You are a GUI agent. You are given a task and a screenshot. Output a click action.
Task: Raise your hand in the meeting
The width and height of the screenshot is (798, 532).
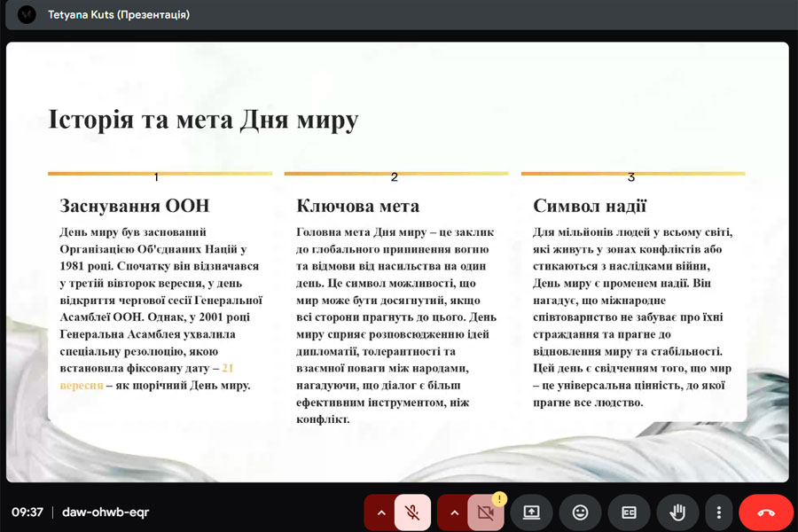click(x=677, y=512)
